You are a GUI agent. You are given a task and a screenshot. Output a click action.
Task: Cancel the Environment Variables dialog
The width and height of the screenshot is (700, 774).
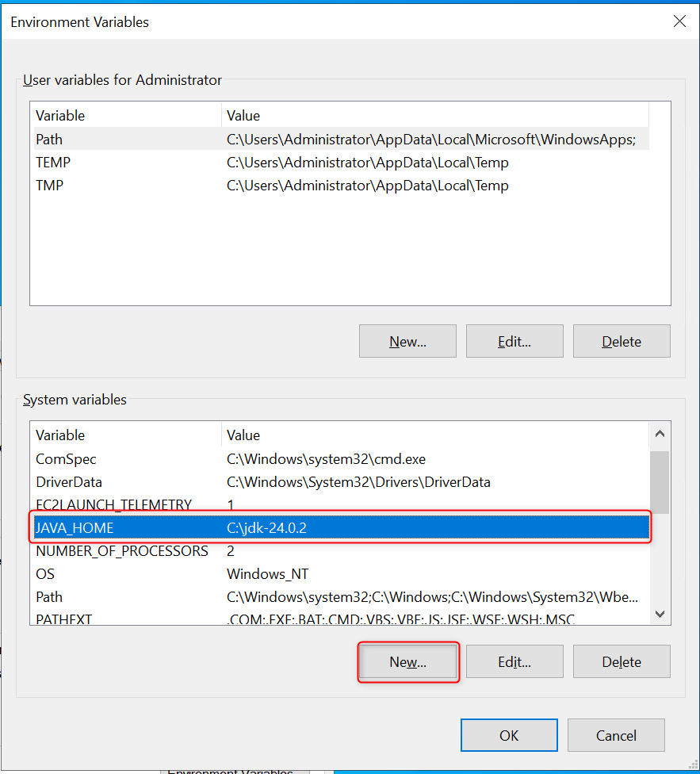pyautogui.click(x=616, y=735)
